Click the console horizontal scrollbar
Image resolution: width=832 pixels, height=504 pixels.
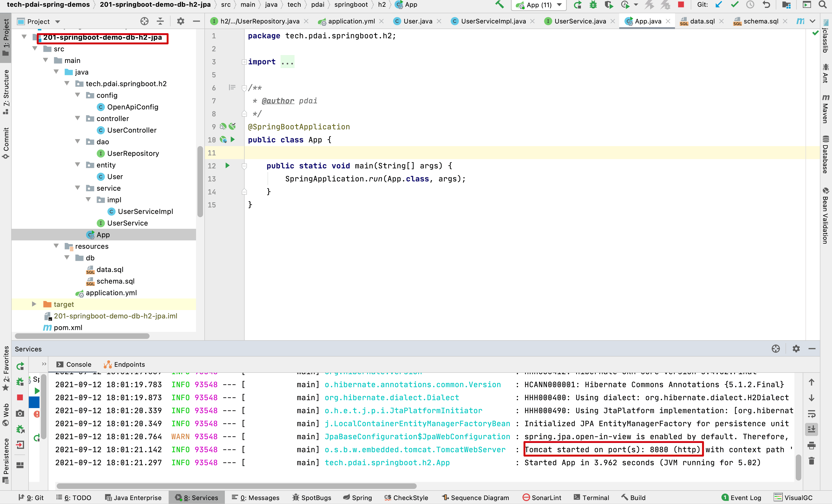coord(236,486)
